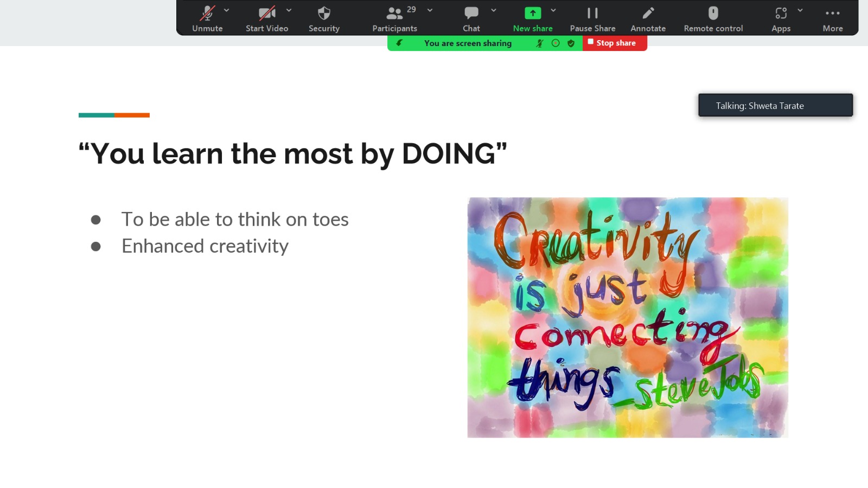Expand the arrow beside New share
This screenshot has height=488, width=868.
[553, 10]
